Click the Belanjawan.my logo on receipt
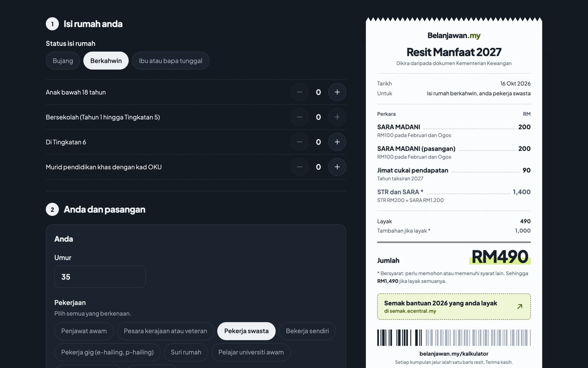The height and width of the screenshot is (368, 588). [x=454, y=36]
